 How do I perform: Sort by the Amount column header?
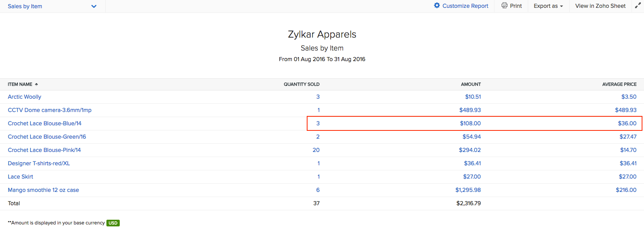471,84
